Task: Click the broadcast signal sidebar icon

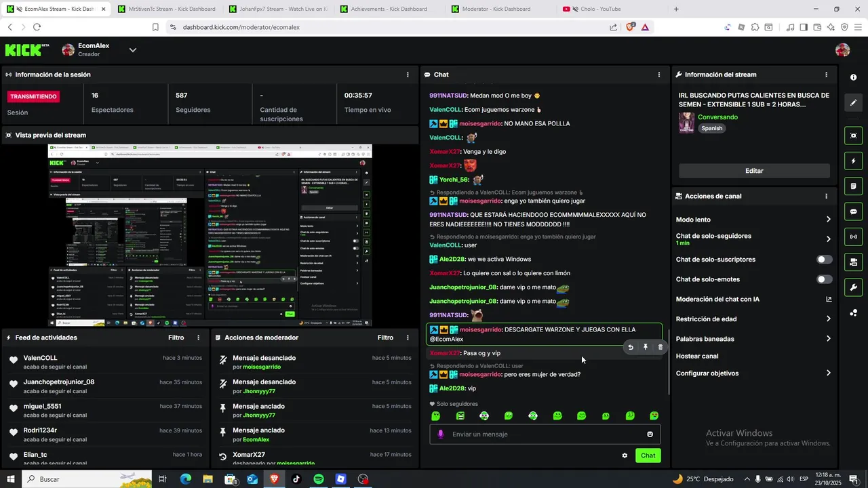Action: click(853, 237)
